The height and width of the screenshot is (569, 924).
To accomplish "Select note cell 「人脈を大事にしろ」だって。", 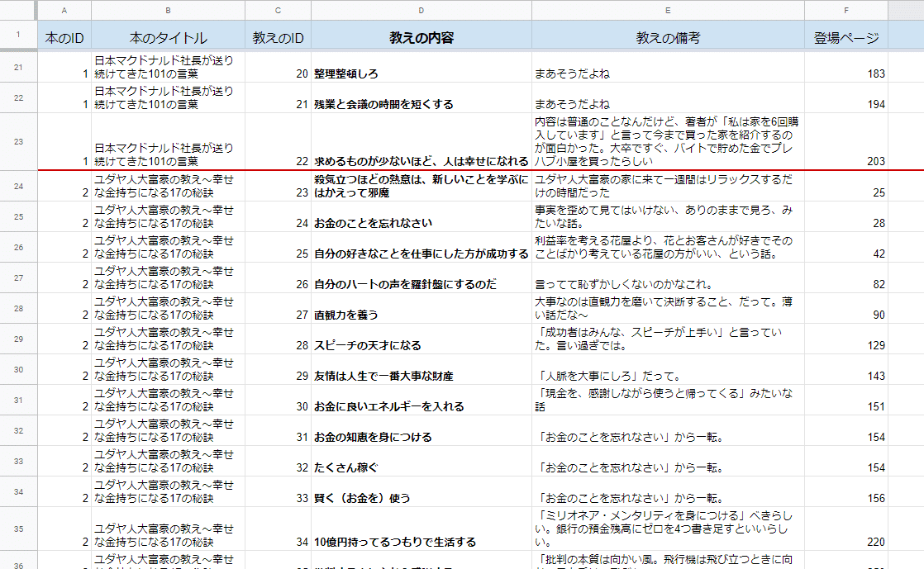I will (668, 370).
